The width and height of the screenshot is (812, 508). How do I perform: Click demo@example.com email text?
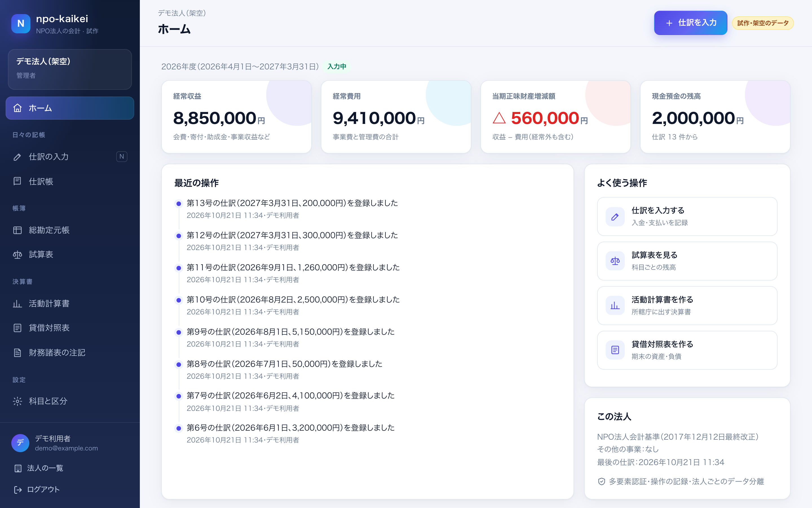point(67,448)
